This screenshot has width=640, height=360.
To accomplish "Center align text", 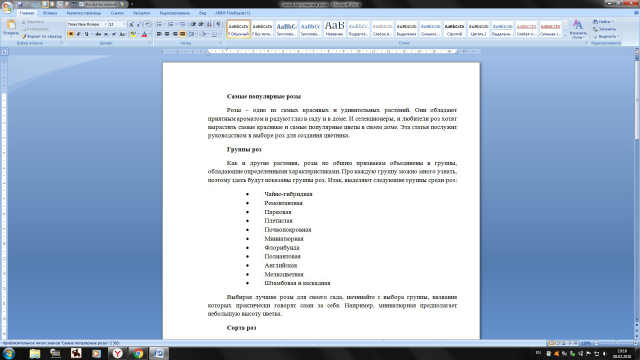I will click(167, 34).
